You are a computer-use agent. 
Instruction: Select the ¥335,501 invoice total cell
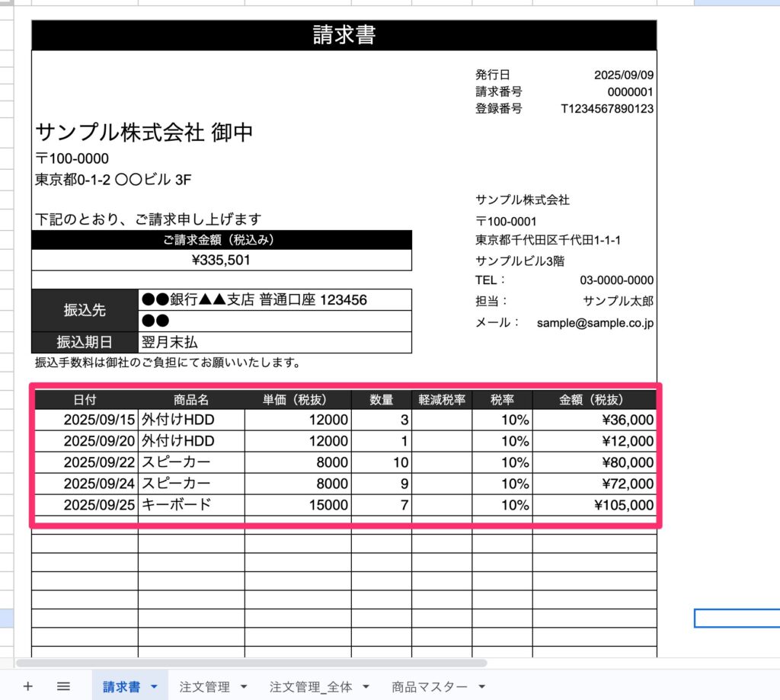[x=222, y=261]
